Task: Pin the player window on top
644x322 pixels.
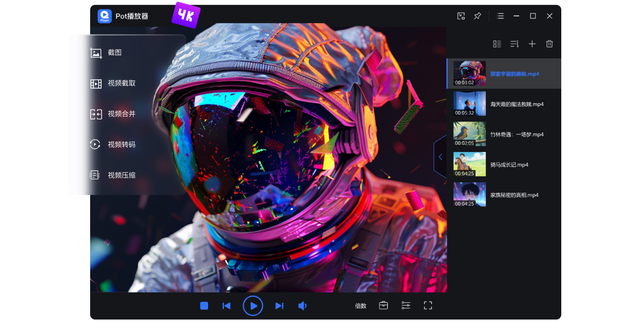Action: [x=478, y=16]
